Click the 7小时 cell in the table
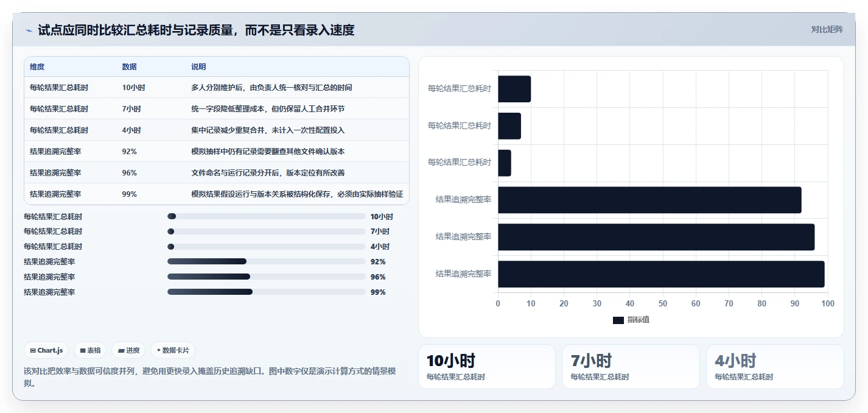This screenshot has height=413, width=868. tap(131, 109)
